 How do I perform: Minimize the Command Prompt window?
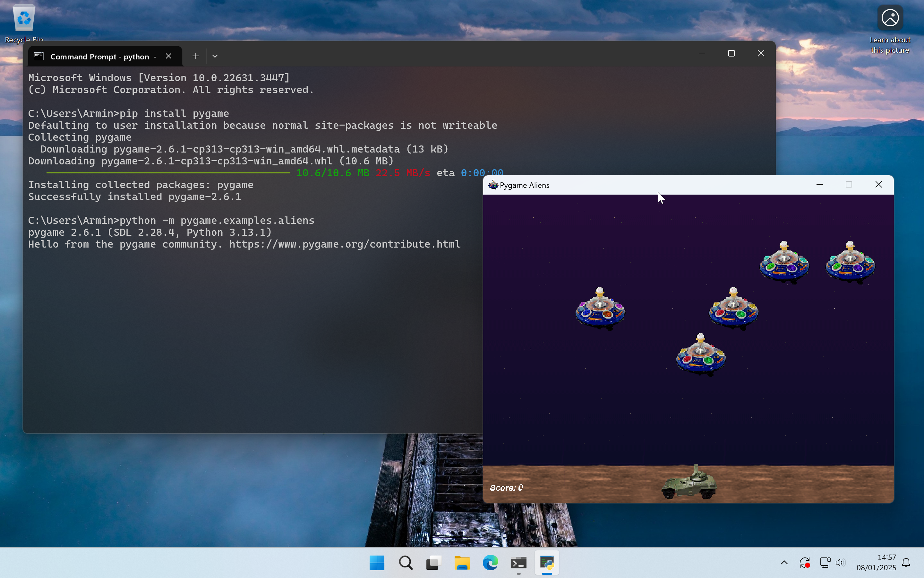tap(702, 54)
